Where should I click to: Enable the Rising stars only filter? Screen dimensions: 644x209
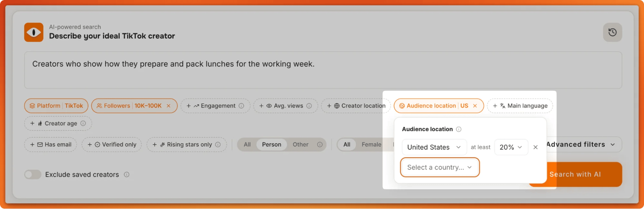[x=186, y=145]
